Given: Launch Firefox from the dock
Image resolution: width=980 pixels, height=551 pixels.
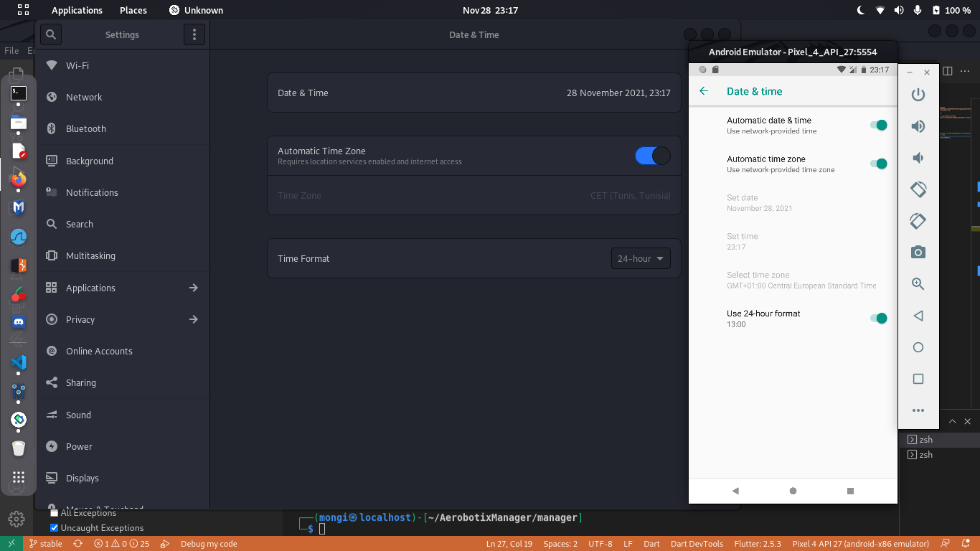Looking at the screenshot, I should (19, 179).
